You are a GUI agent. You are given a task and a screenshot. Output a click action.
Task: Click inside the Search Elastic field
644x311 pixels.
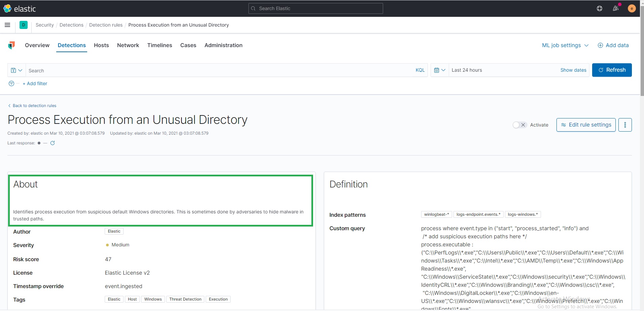[x=315, y=8]
